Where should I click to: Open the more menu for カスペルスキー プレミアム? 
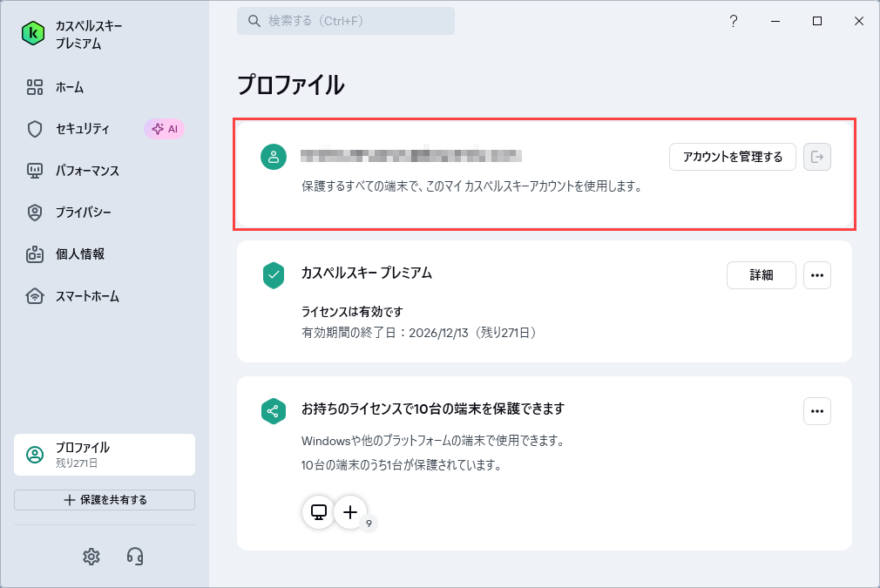(x=817, y=275)
